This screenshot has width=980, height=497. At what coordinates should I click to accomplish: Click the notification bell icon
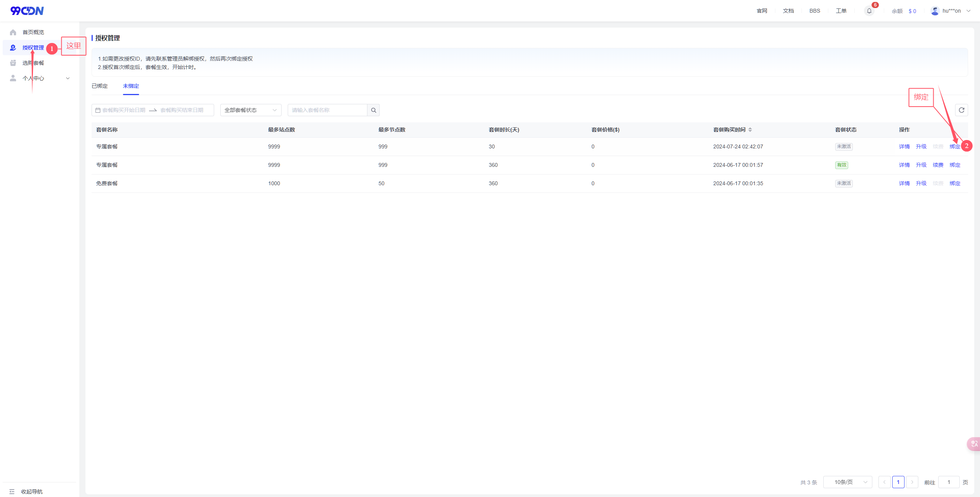click(x=869, y=11)
